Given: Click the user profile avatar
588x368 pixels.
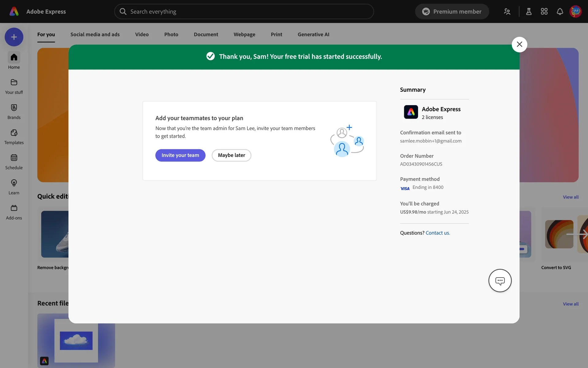Looking at the screenshot, I should tap(575, 12).
